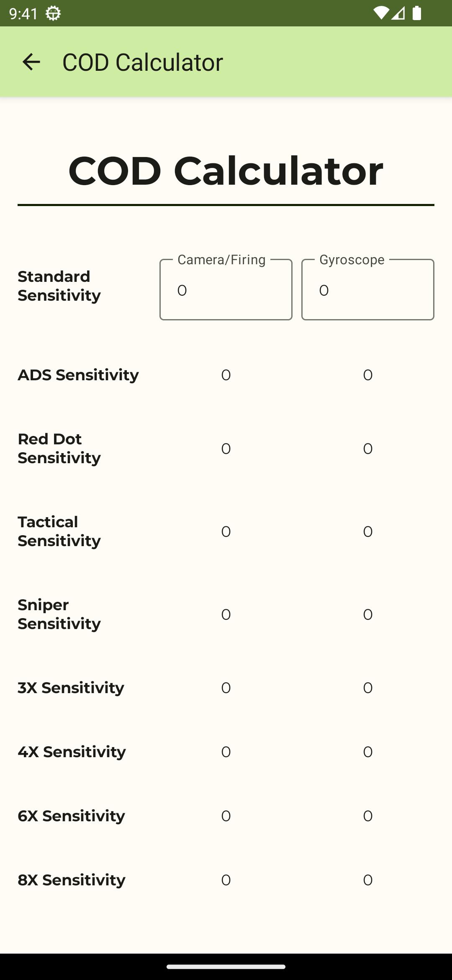Tap the Wi-Fi status icon
This screenshot has height=980, width=452.
[x=380, y=13]
